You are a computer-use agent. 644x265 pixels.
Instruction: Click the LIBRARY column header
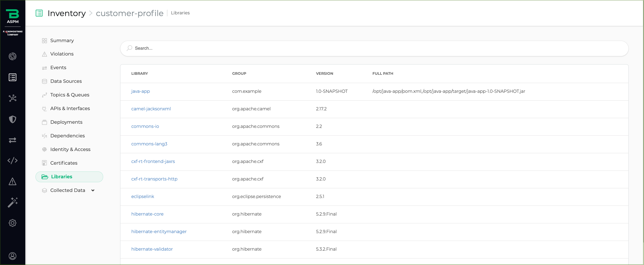(140, 74)
